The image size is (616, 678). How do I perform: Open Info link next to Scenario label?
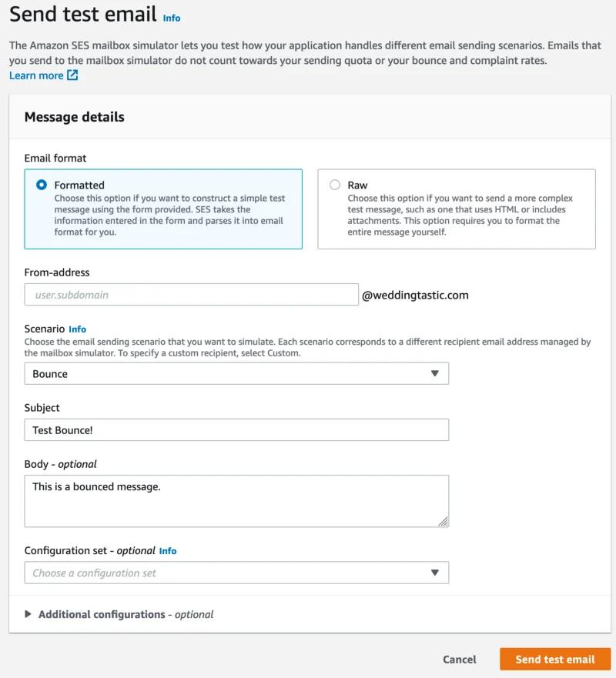tap(78, 329)
